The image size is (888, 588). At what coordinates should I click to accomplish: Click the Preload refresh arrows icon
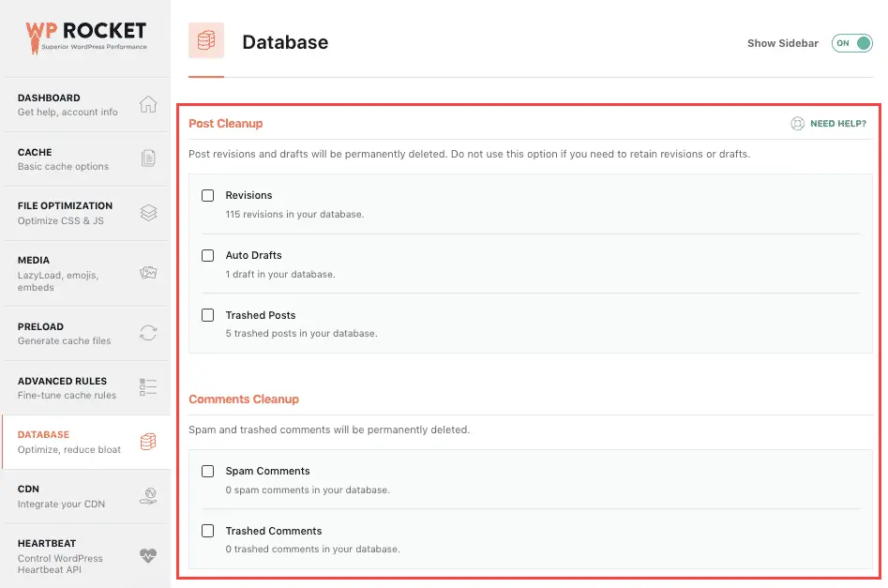tap(148, 333)
